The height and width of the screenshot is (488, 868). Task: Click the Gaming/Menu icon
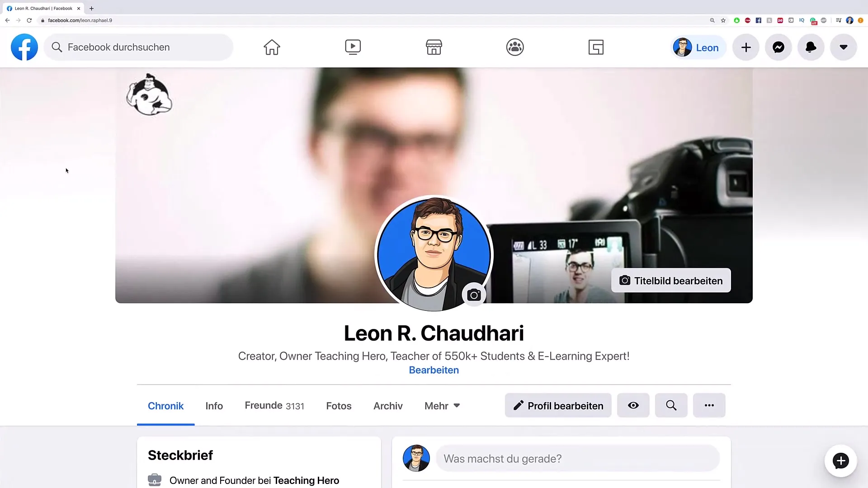click(595, 47)
